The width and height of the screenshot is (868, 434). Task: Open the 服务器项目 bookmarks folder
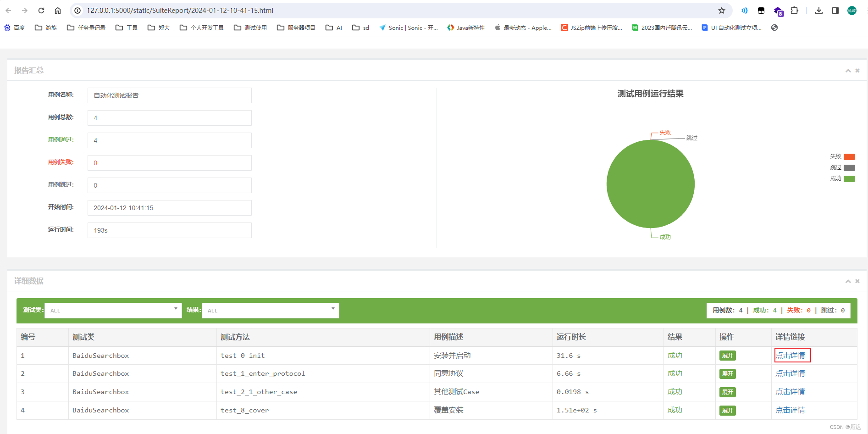(x=296, y=28)
